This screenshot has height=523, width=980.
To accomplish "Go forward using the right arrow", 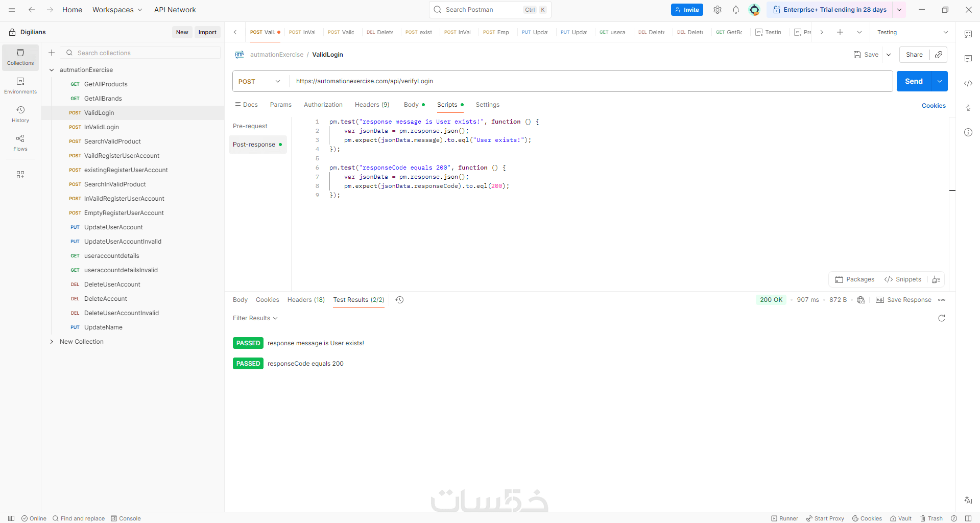I will click(x=50, y=10).
